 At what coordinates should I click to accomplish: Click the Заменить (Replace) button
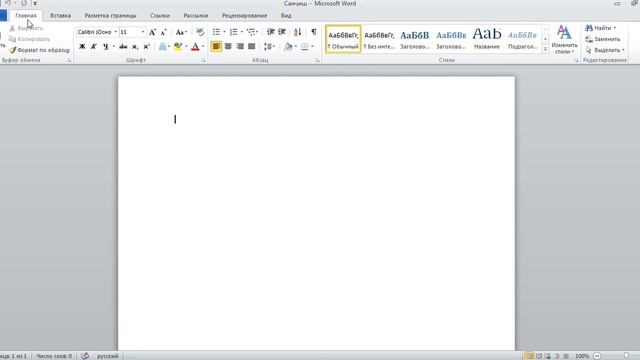pyautogui.click(x=602, y=39)
